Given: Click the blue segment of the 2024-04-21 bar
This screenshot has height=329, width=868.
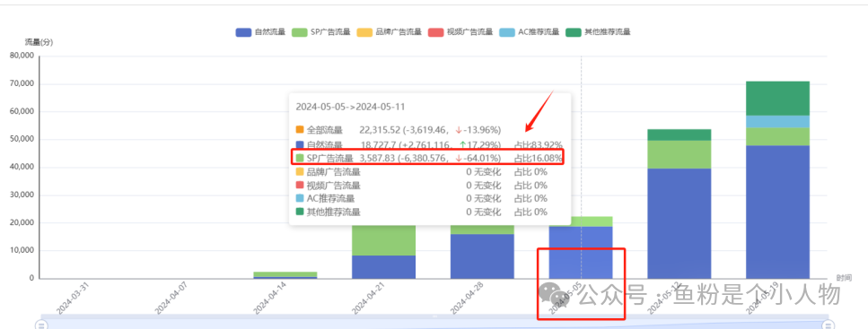Looking at the screenshot, I should pyautogui.click(x=383, y=266).
